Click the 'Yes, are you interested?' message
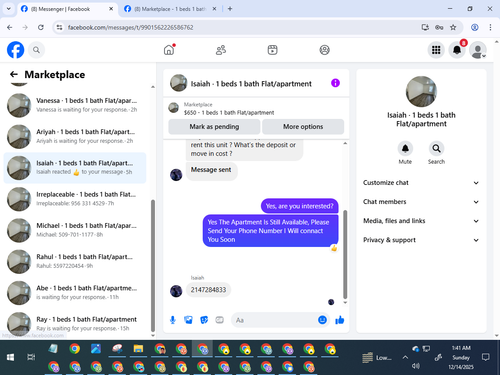The image size is (500, 375). [299, 206]
